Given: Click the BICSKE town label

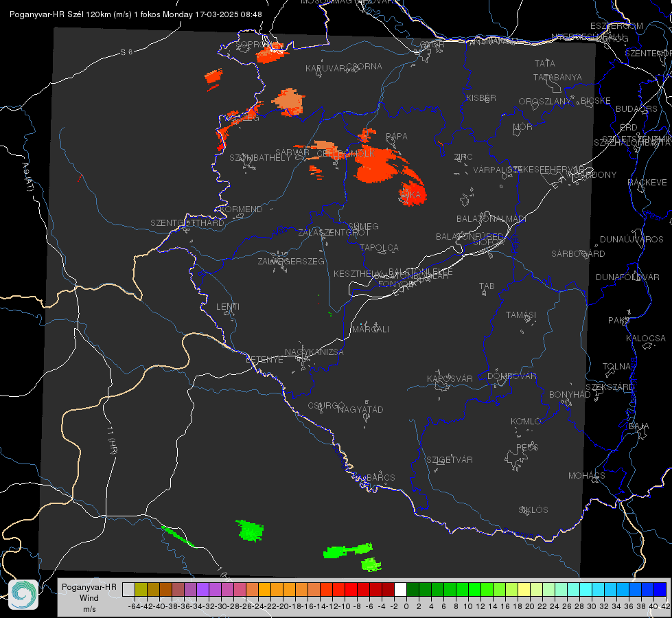Looking at the screenshot, I should 596,101.
